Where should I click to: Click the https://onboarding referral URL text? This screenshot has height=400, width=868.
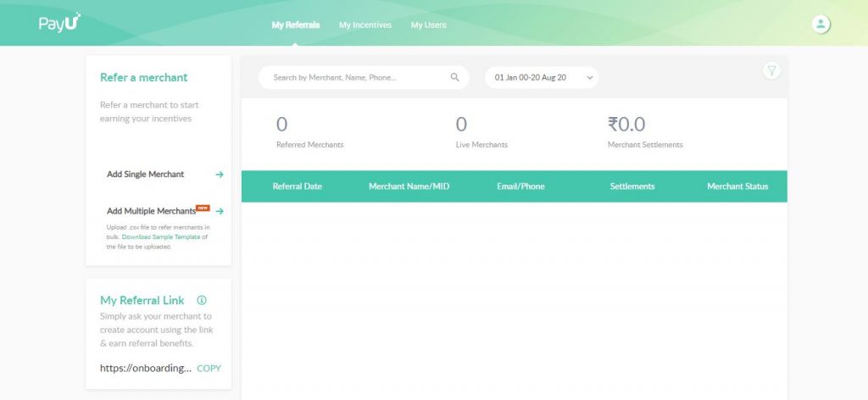[x=146, y=369]
